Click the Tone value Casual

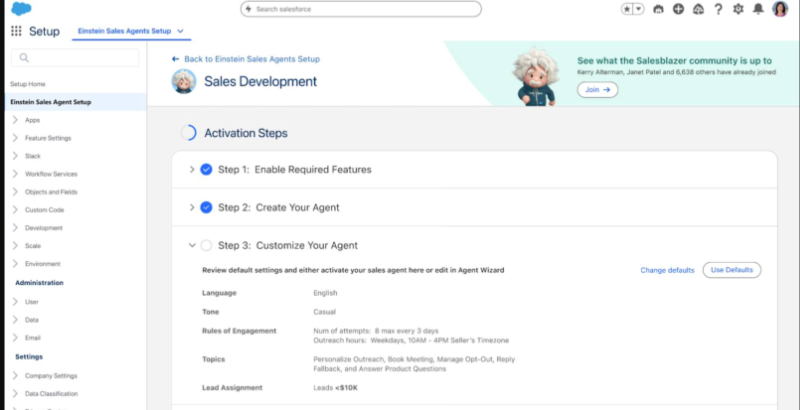(x=324, y=312)
